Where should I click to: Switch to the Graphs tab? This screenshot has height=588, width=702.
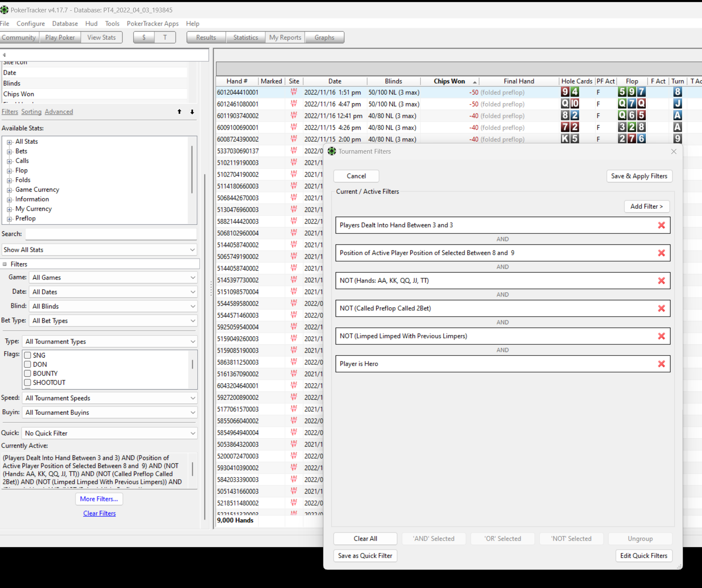tap(325, 38)
